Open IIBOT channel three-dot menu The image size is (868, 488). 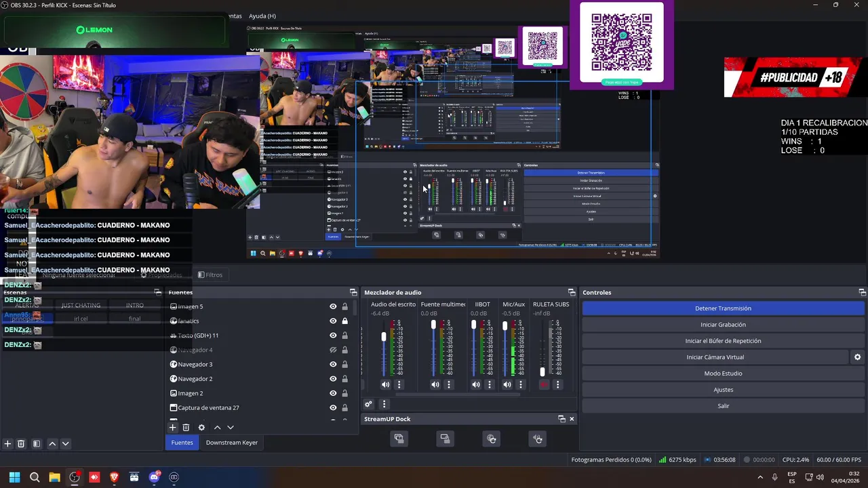490,385
